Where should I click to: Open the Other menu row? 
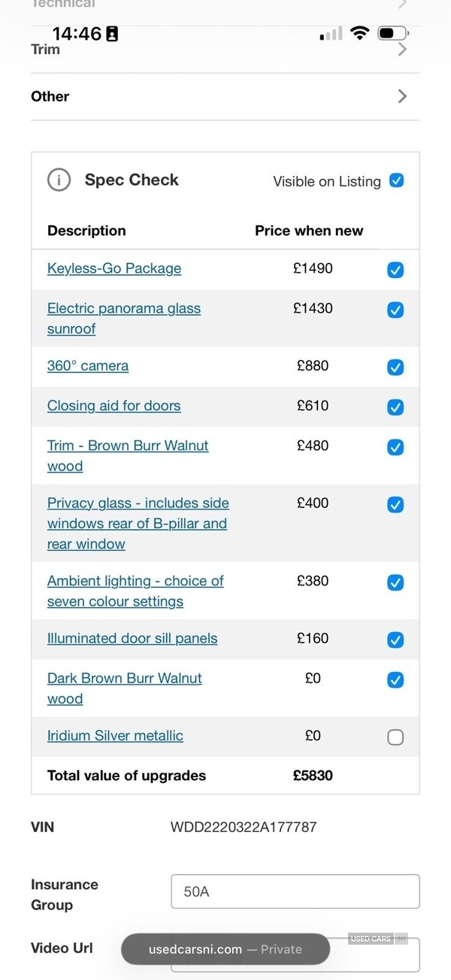50,96
